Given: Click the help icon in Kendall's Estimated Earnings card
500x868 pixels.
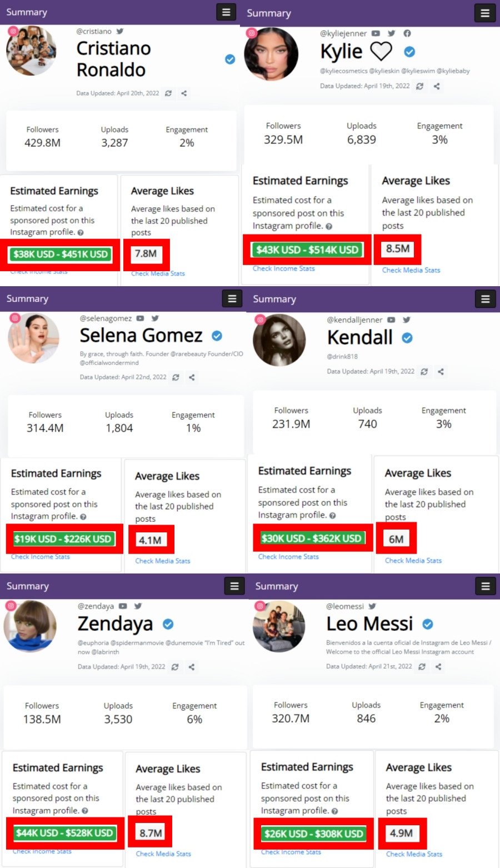Looking at the screenshot, I should click(332, 516).
